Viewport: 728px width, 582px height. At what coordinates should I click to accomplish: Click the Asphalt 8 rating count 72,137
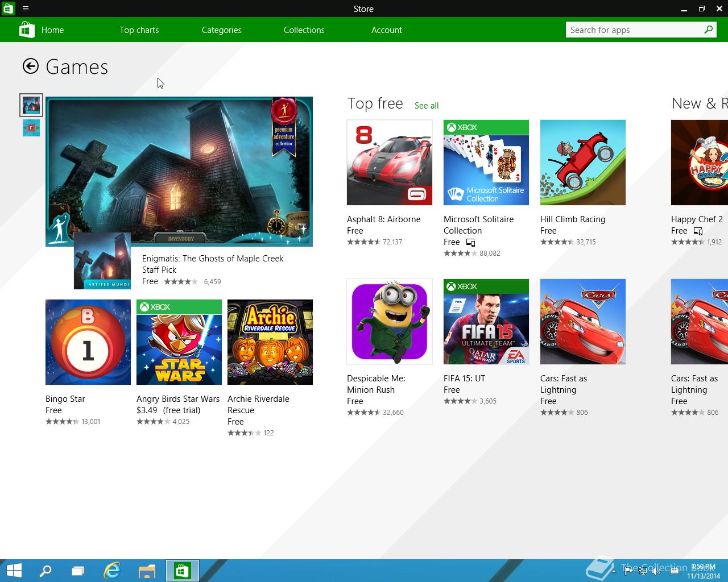pyautogui.click(x=392, y=242)
